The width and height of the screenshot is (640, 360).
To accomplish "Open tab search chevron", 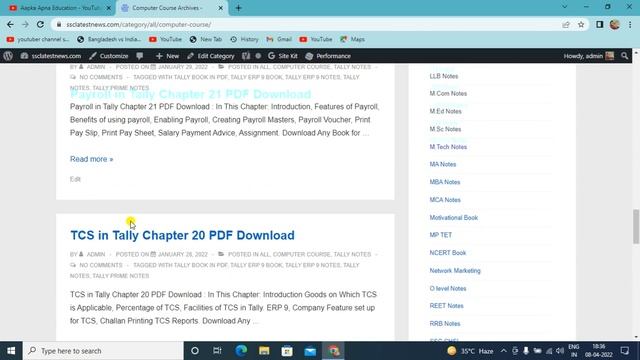I will [x=564, y=7].
